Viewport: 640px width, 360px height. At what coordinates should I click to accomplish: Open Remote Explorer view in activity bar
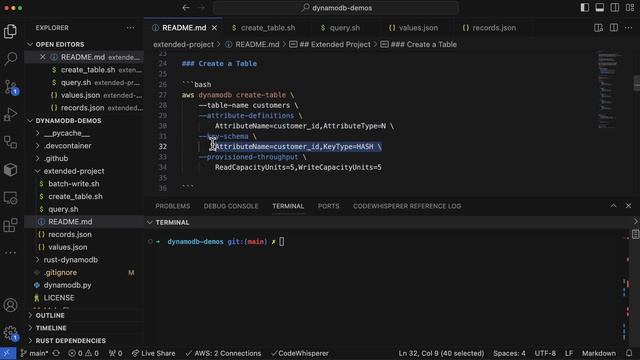pyautogui.click(x=10, y=198)
